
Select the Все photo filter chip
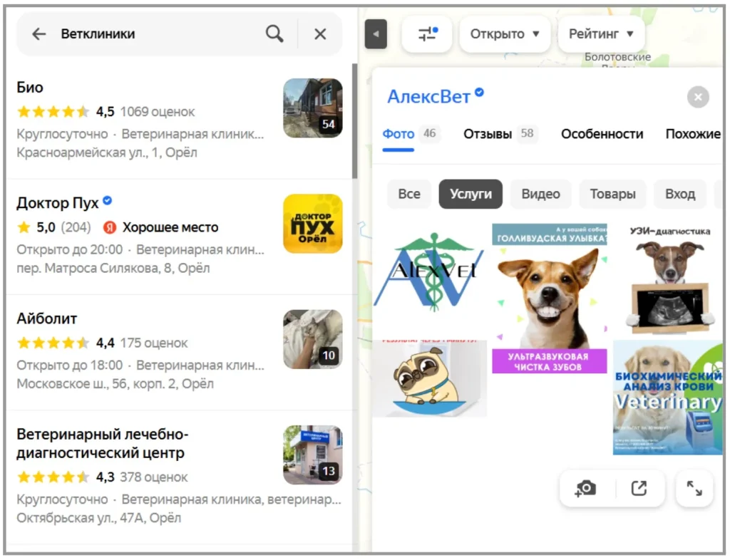409,194
